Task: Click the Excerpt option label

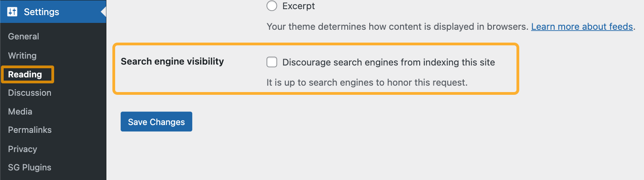Action: coord(299,6)
